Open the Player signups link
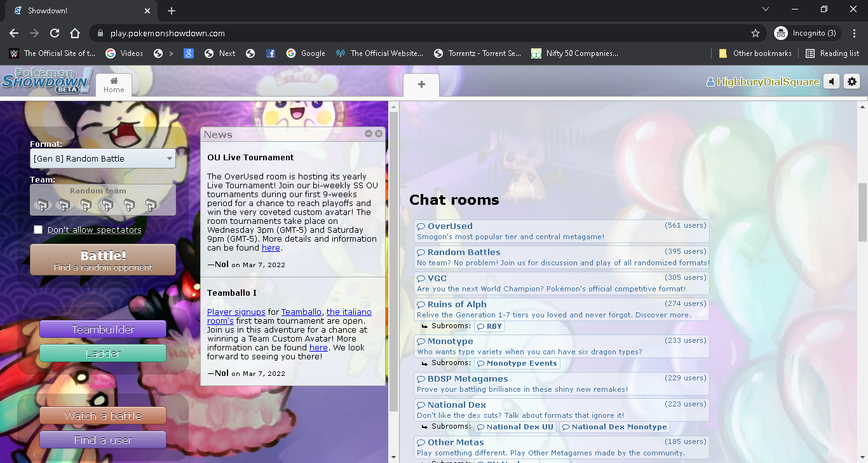 tap(236, 312)
